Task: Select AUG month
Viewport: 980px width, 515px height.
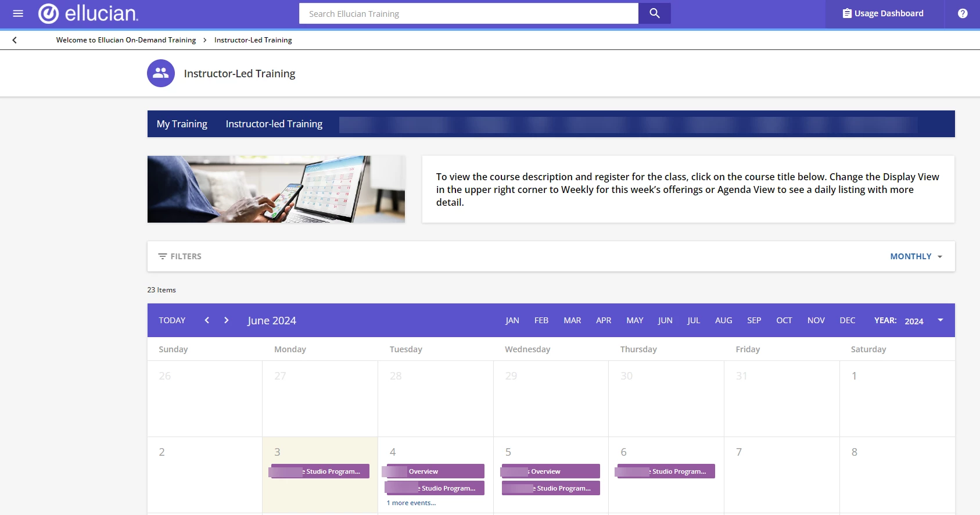Action: 724,320
